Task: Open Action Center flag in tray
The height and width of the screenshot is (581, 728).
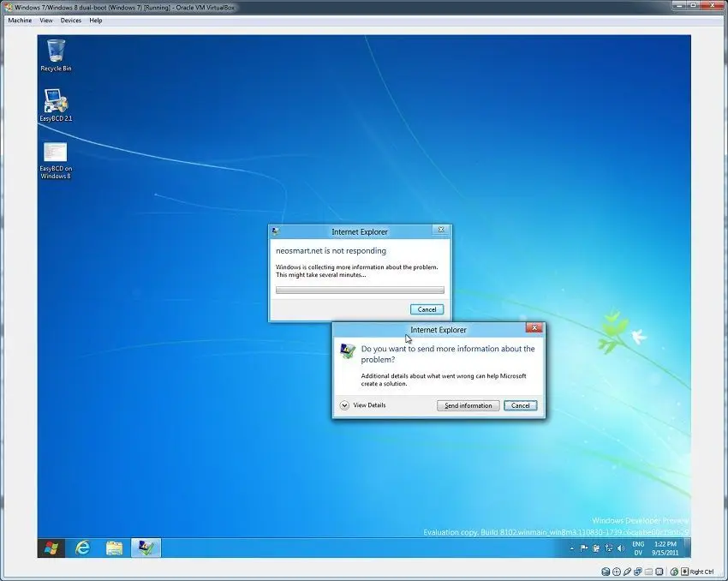Action: (584, 548)
